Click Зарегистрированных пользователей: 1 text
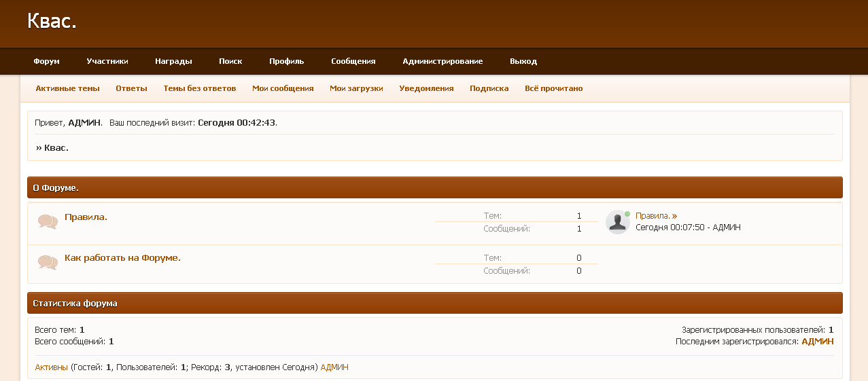Screen dimensions: 868x381 pos(758,330)
